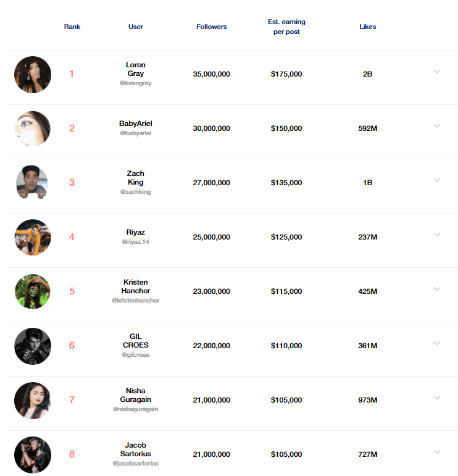
Task: Click BabyAriel's profile picture
Action: (33, 128)
